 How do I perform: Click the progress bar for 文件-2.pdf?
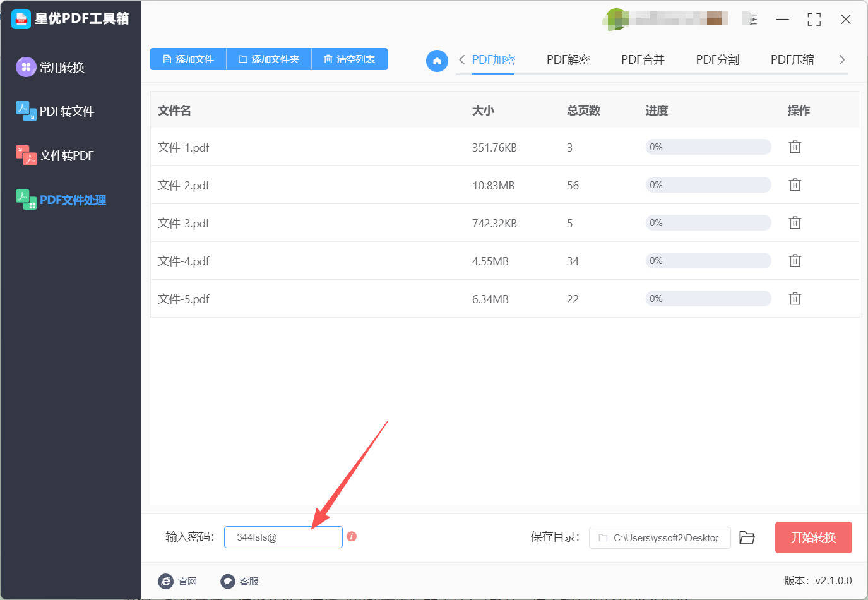tap(708, 185)
